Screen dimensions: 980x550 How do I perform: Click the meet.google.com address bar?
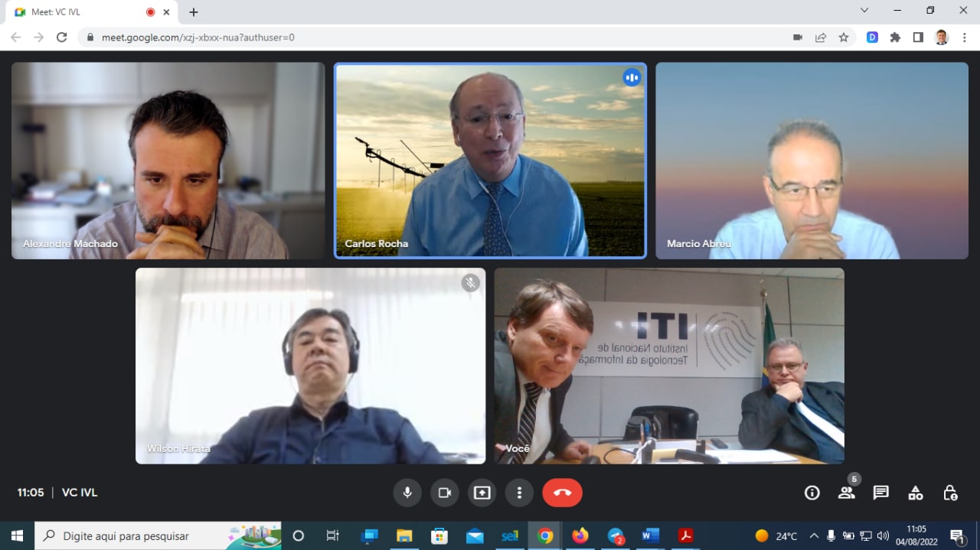point(429,37)
